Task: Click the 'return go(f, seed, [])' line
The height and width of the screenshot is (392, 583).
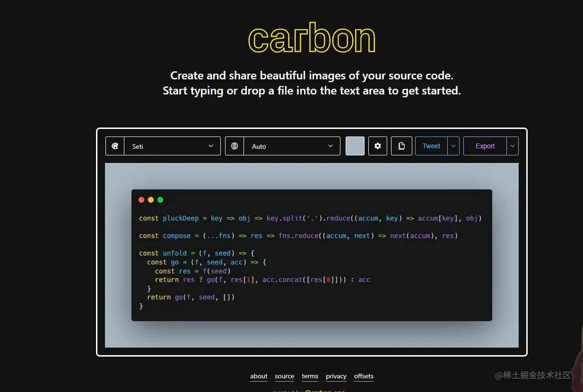Action: point(191,297)
